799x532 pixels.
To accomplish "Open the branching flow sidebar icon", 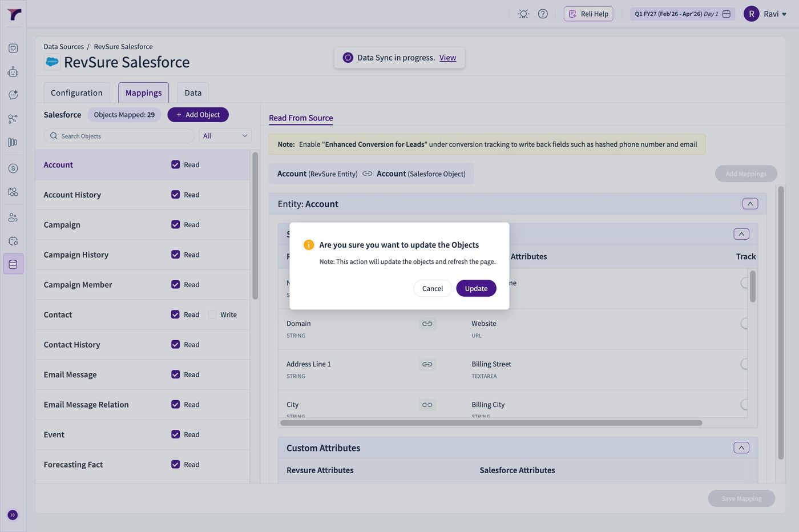I will click(13, 119).
